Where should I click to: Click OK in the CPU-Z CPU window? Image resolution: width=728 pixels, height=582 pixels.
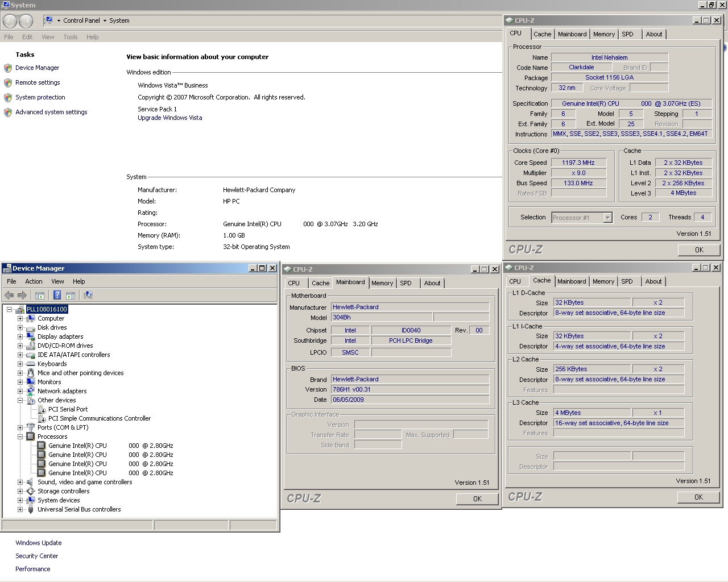click(x=699, y=250)
